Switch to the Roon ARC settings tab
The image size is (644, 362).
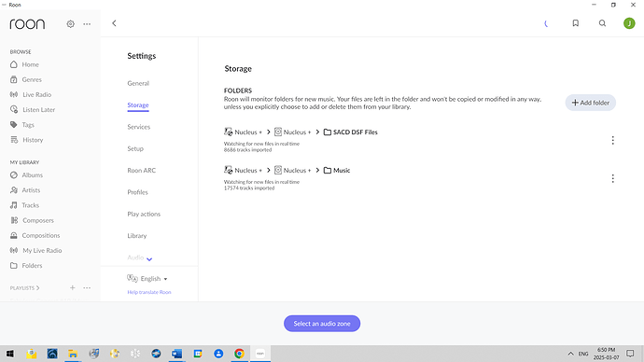(141, 171)
